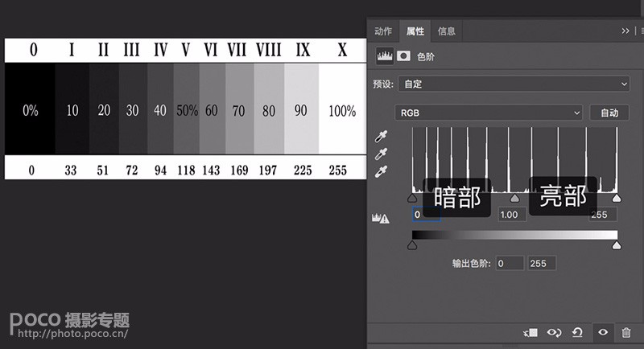The width and height of the screenshot is (644, 349).
Task: Click the output levels 0 field
Action: tap(510, 263)
